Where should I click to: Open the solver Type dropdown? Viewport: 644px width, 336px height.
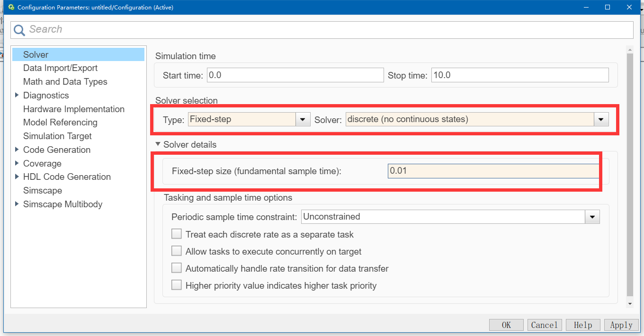pos(303,119)
